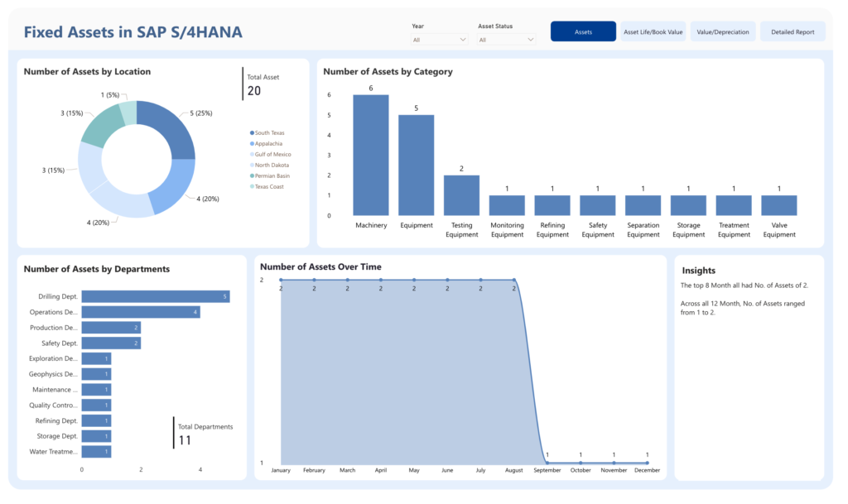Image resolution: width=848 pixels, height=504 pixels.
Task: Select the Assets tab button
Action: (x=583, y=32)
